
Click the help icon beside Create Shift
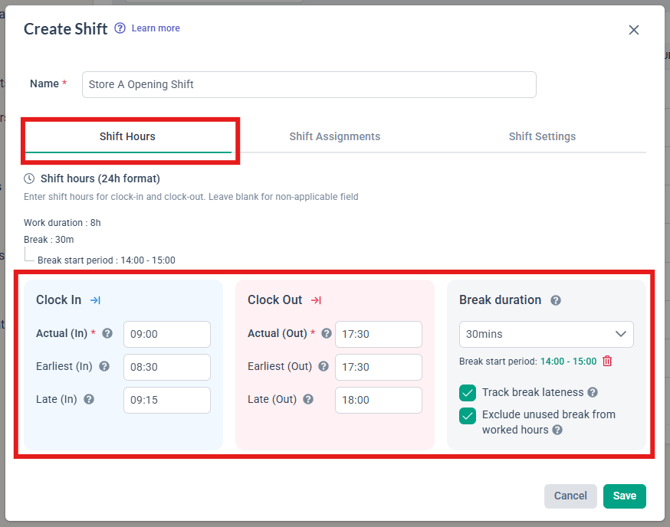120,28
